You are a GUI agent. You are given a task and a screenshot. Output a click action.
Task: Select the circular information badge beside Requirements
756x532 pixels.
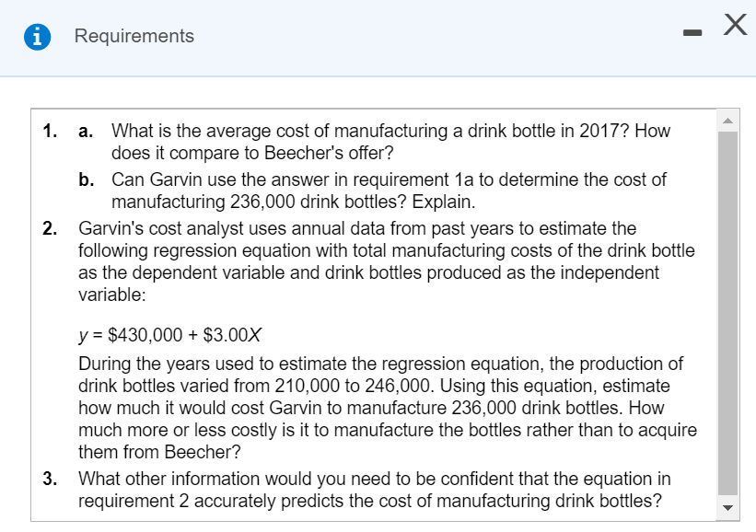[x=37, y=36]
